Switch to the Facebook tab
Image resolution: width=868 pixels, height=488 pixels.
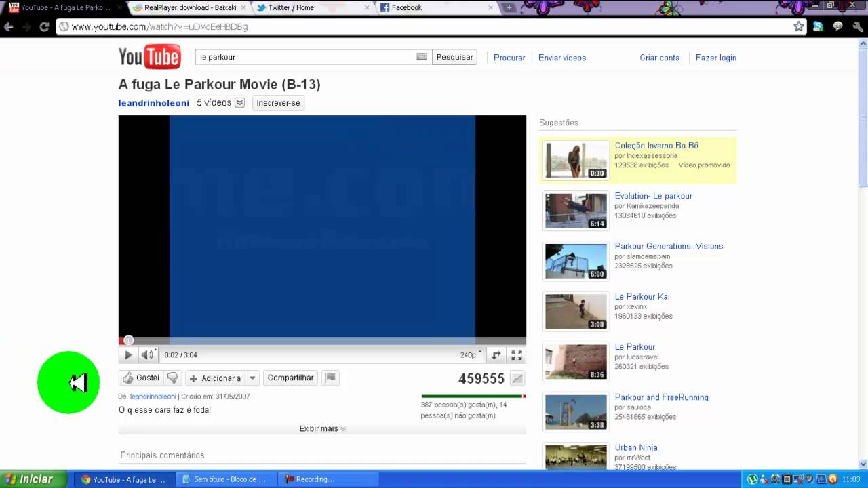click(437, 7)
